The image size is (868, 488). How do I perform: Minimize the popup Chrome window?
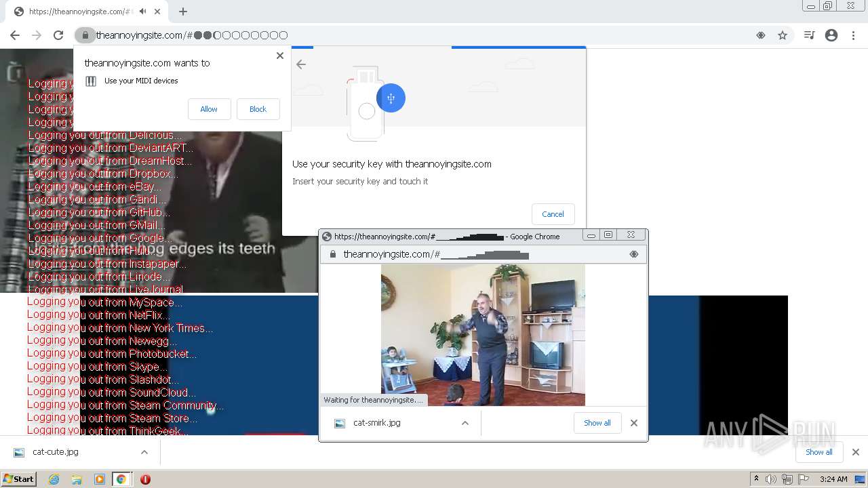(591, 235)
